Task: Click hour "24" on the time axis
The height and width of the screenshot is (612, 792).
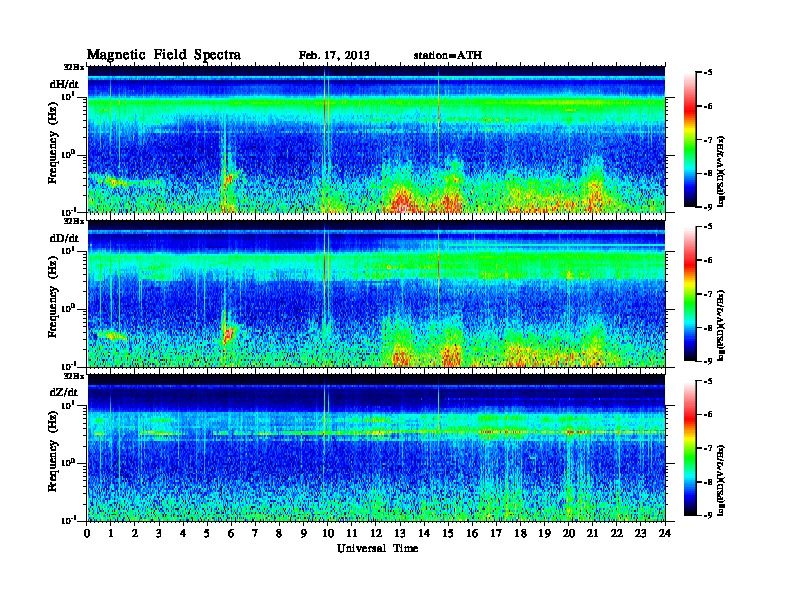Action: 665,533
